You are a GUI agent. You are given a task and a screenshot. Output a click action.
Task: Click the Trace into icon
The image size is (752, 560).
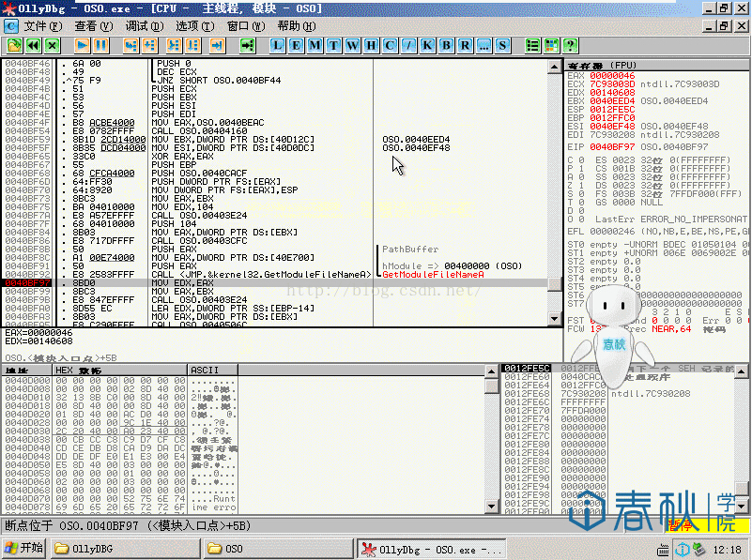(174, 46)
